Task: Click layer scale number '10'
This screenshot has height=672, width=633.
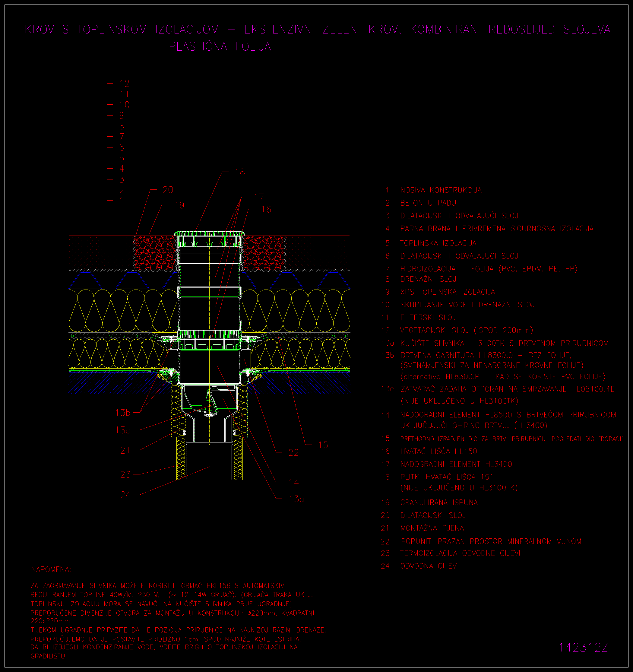Action: coord(124,105)
